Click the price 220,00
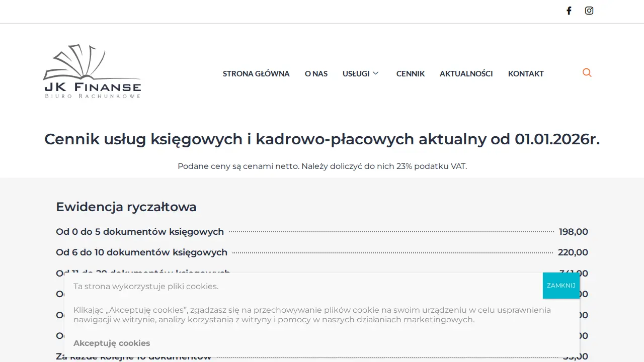The height and width of the screenshot is (362, 644). pos(573,252)
